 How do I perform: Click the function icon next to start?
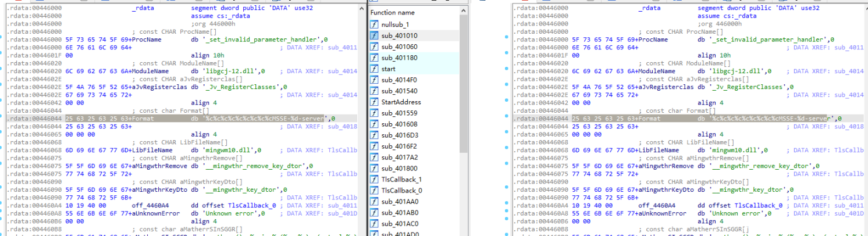click(374, 69)
